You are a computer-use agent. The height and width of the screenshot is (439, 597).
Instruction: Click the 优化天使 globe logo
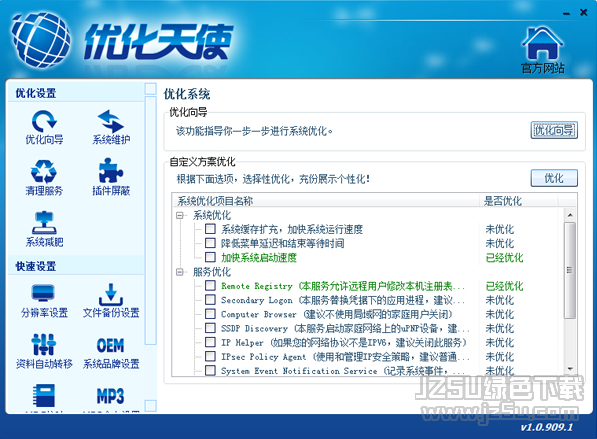coord(41,40)
